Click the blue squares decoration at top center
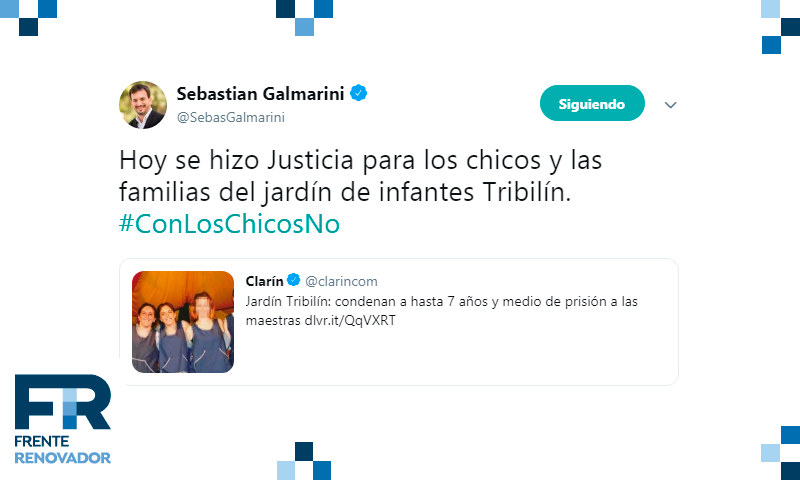 [305, 17]
